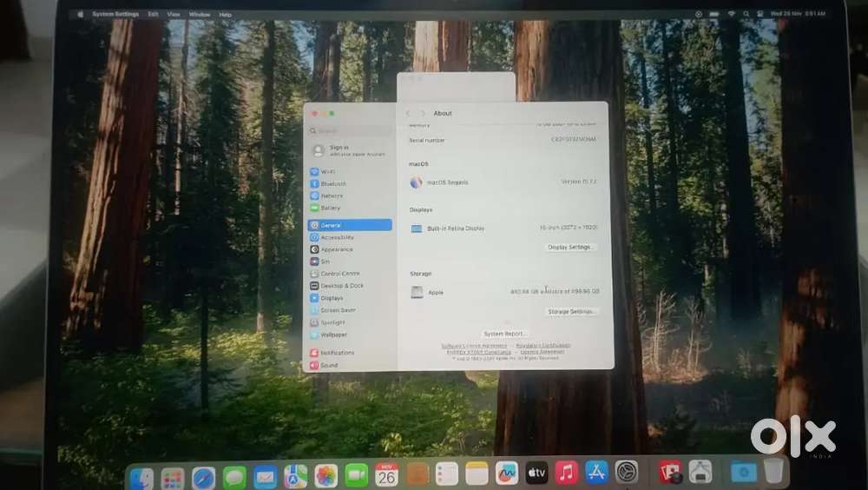Image resolution: width=868 pixels, height=490 pixels.
Task: Open Control Centre settings
Action: tap(339, 274)
